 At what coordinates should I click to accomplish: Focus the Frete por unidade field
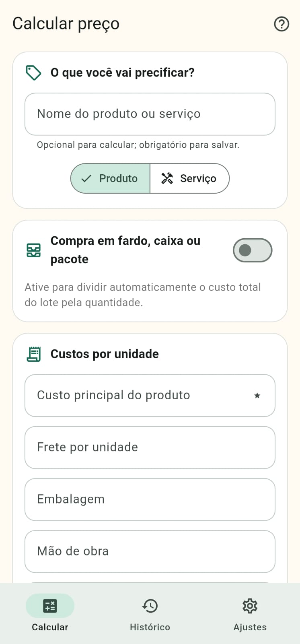tap(150, 448)
